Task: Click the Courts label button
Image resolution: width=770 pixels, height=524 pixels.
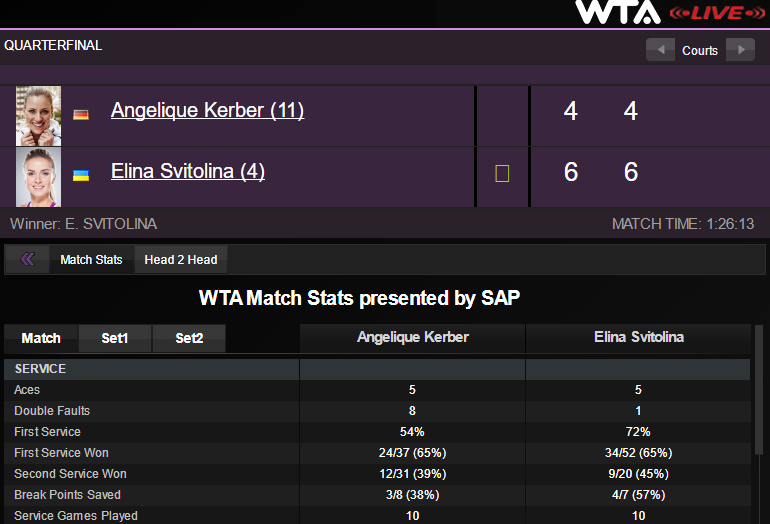Action: [x=700, y=50]
